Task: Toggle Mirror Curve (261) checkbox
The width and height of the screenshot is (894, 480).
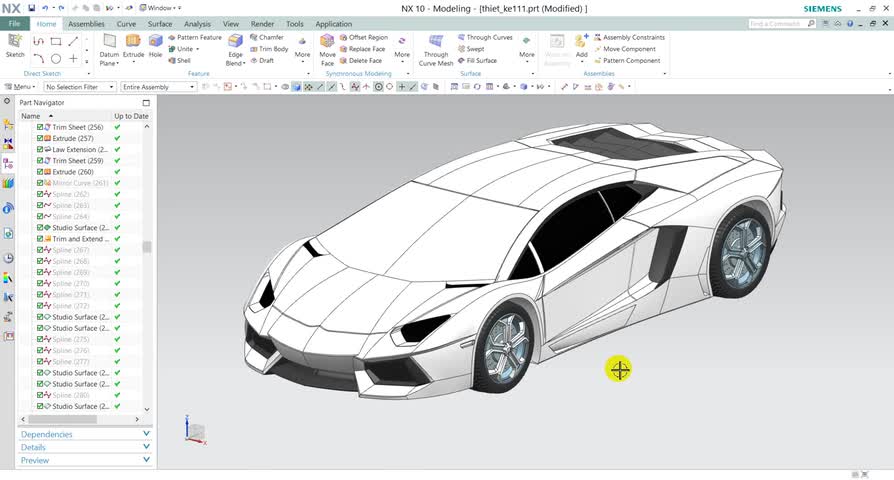Action: click(x=40, y=183)
